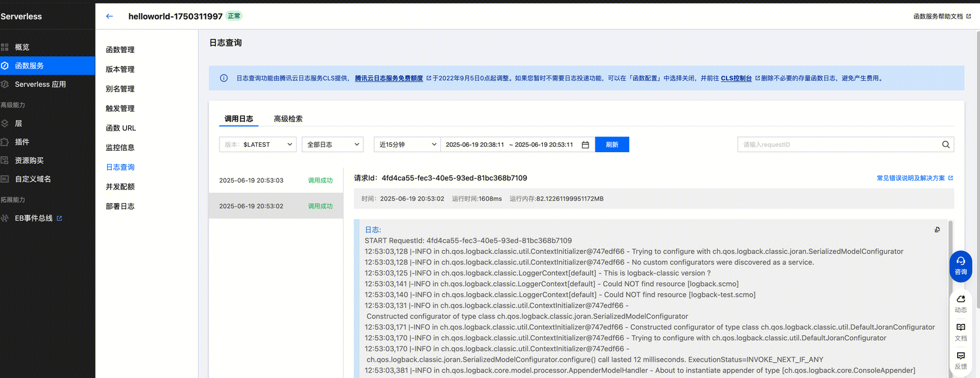Click external link icon beside EB事件总线
This screenshot has width=980, height=378.
point(59,218)
